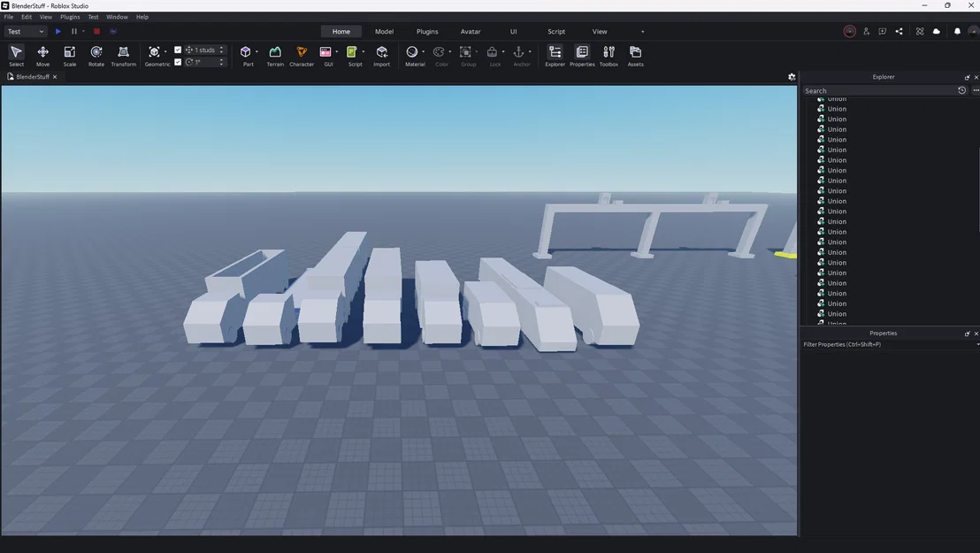Click the atom-shaped icon beside the cloud
The image size is (980, 553).
(920, 31)
